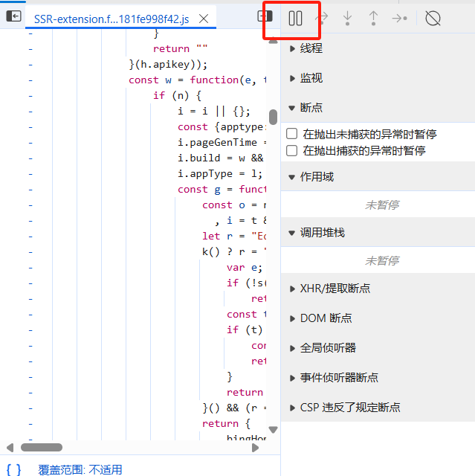Click the Step out of function arrow
Viewport: 475px width, 476px height.
[373, 19]
